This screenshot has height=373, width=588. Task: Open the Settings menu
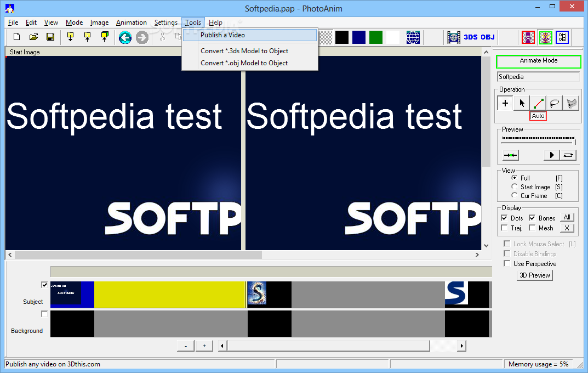point(165,22)
